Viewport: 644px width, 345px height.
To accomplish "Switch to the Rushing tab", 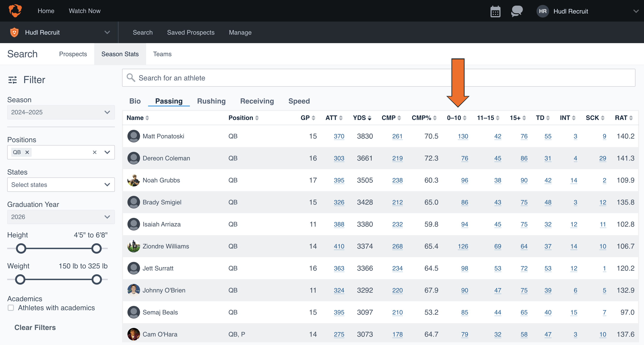I will point(211,101).
